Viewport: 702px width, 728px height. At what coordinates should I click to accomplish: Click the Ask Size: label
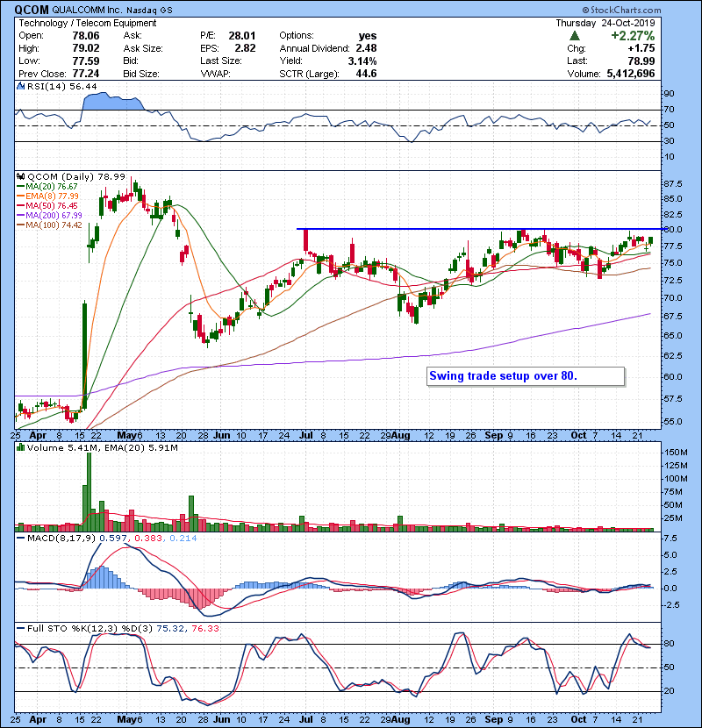(143, 48)
